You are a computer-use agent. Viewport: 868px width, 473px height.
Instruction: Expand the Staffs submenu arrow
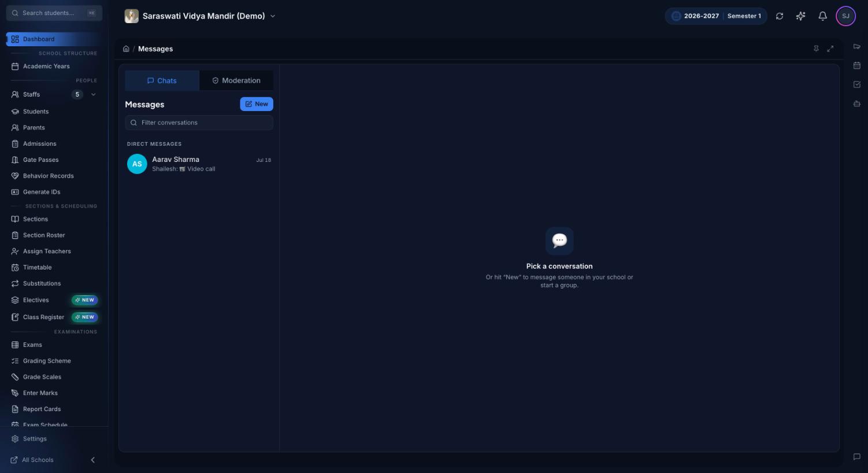(94, 94)
